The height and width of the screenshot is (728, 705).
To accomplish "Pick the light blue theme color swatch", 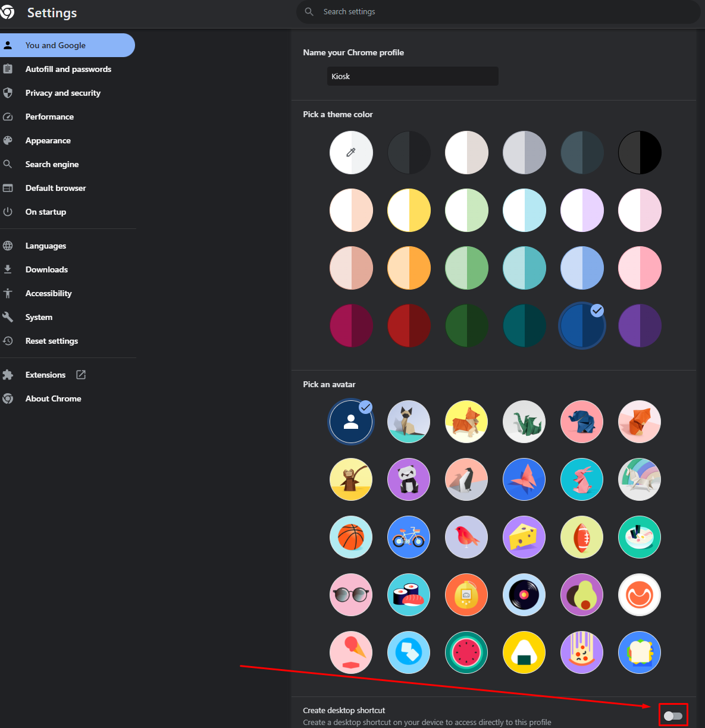I will (x=582, y=268).
